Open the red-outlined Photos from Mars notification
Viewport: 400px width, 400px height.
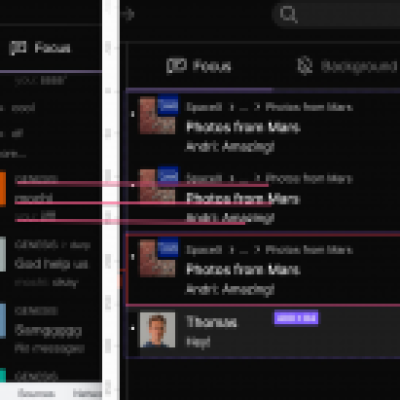click(263, 269)
